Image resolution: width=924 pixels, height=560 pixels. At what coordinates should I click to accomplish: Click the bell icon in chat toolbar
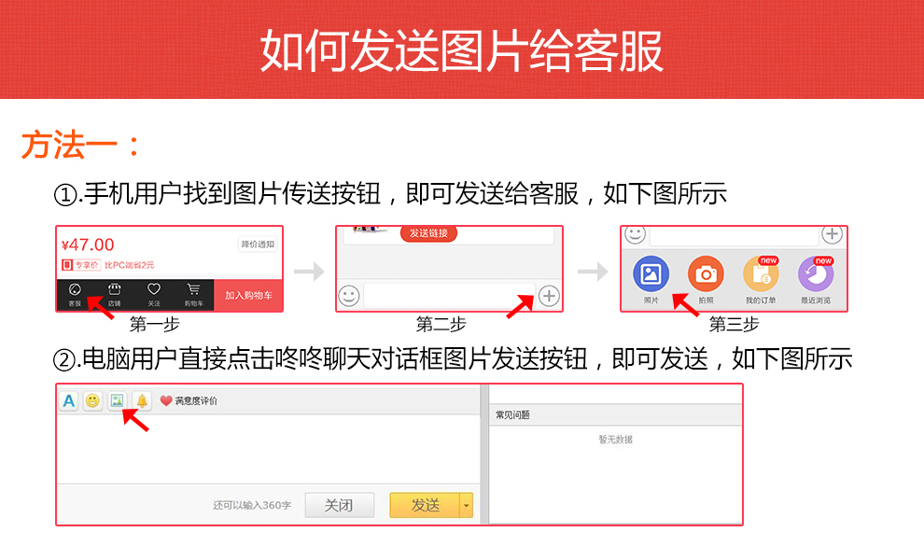coord(142,400)
